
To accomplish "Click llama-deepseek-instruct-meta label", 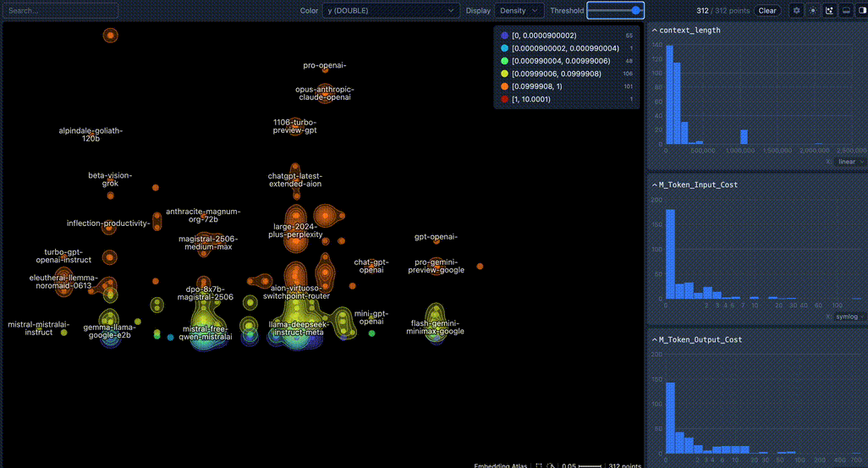I will coord(299,328).
